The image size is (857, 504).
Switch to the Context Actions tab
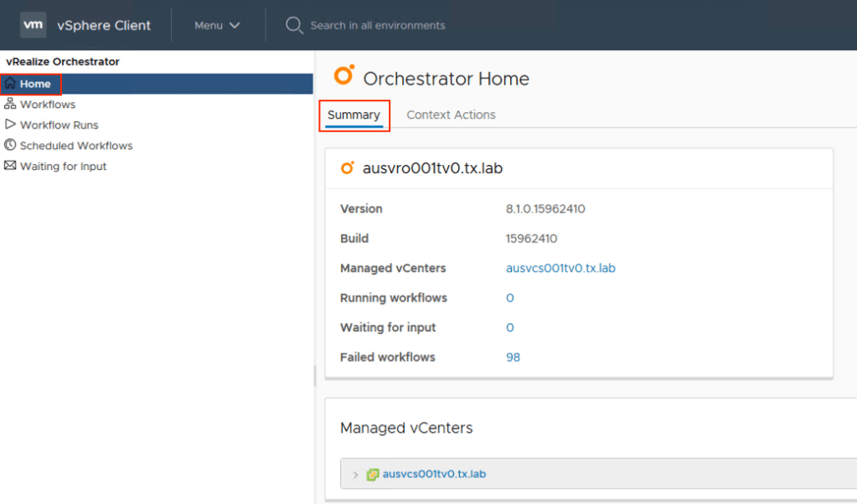click(x=451, y=115)
